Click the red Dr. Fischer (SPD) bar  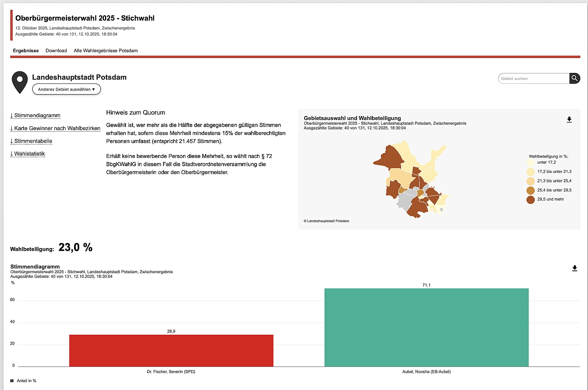coord(171,350)
